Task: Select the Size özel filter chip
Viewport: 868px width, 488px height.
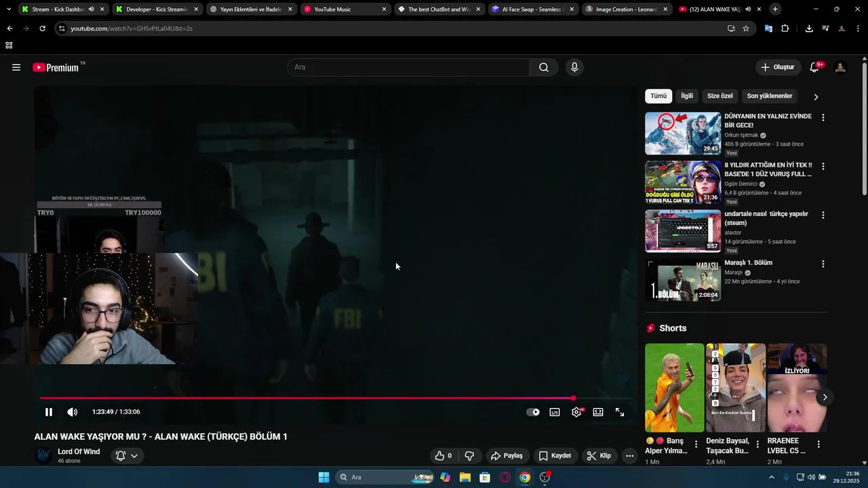Action: click(x=720, y=96)
